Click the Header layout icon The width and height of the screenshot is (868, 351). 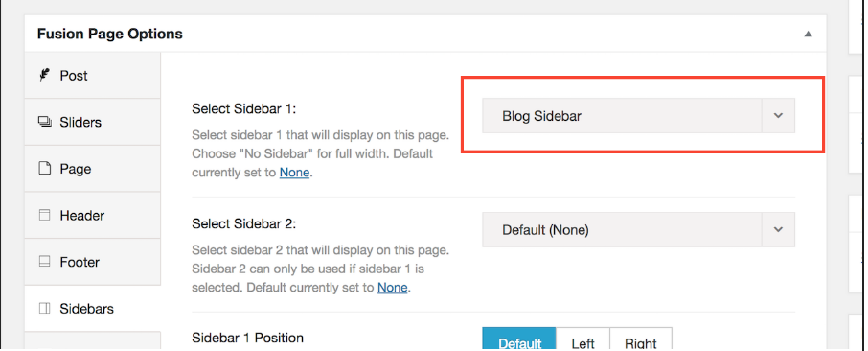pyautogui.click(x=44, y=215)
